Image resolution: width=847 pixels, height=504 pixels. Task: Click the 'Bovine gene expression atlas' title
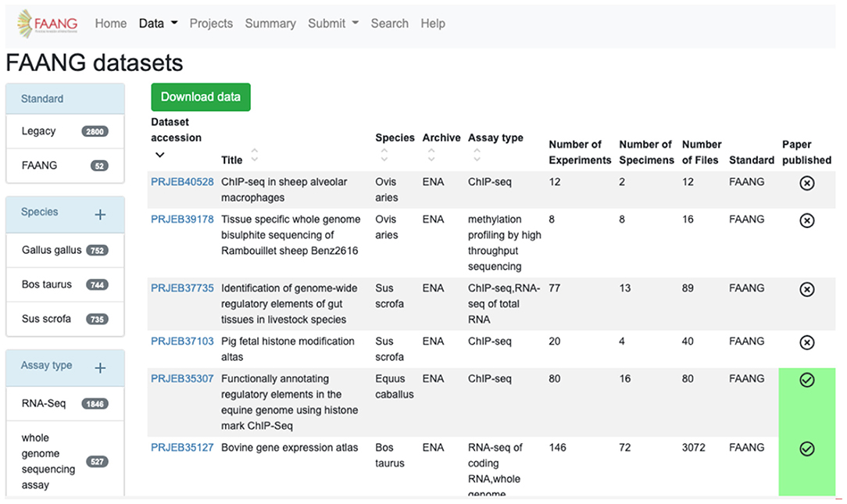click(x=290, y=448)
